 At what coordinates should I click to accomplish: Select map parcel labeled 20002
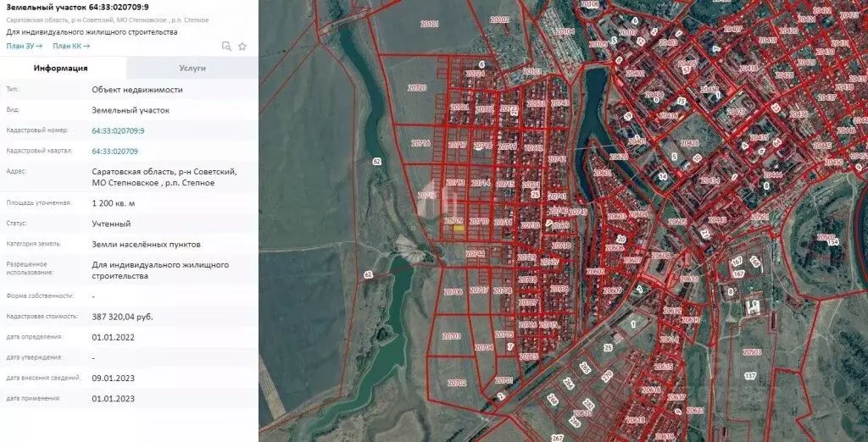coord(499,19)
